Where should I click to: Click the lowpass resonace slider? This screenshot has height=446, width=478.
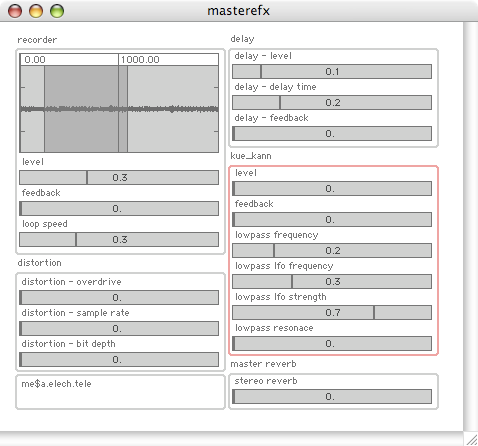(x=332, y=343)
